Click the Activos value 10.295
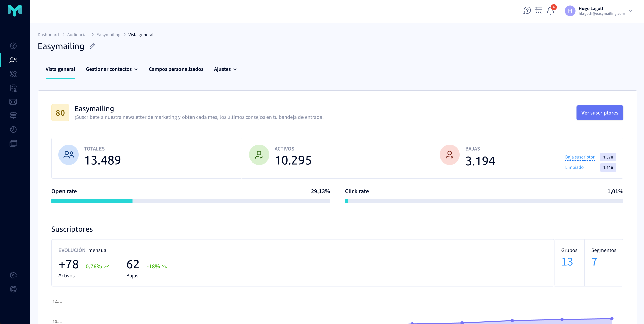The width and height of the screenshot is (644, 324). (293, 160)
